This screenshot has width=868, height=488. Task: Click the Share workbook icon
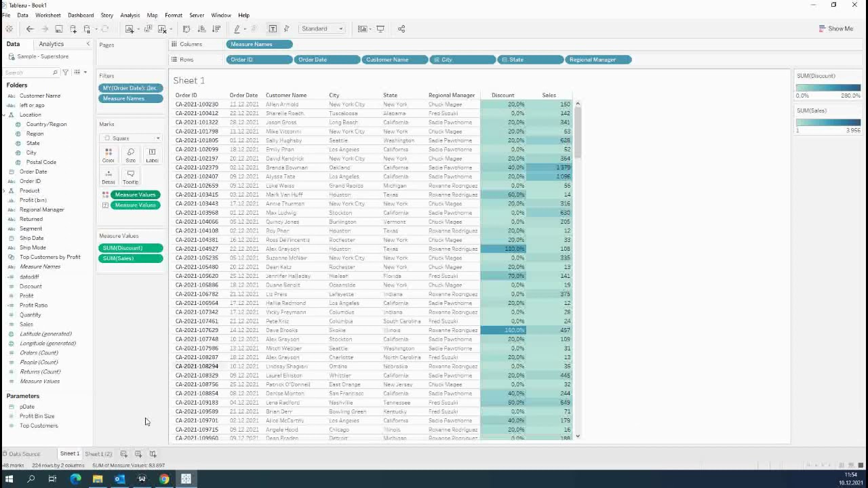(x=401, y=28)
